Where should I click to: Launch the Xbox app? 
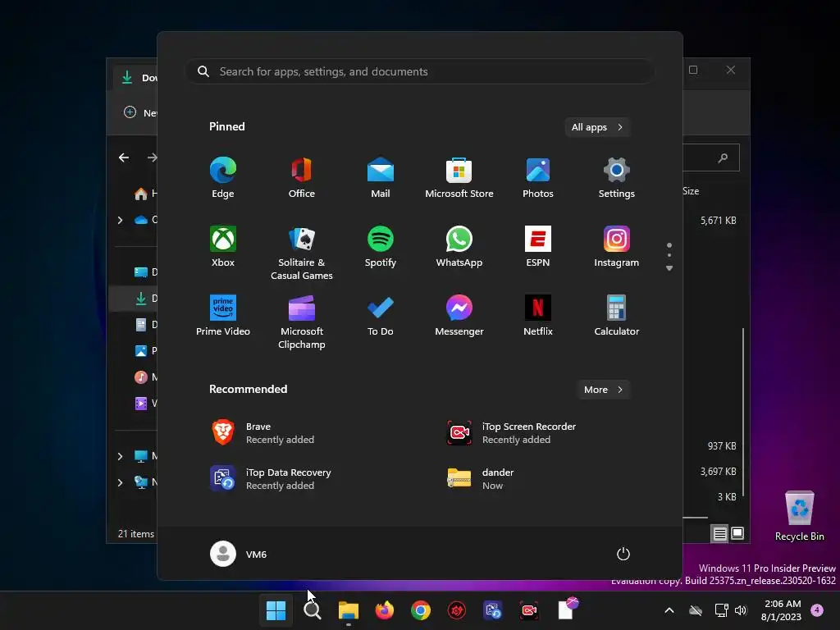[223, 247]
